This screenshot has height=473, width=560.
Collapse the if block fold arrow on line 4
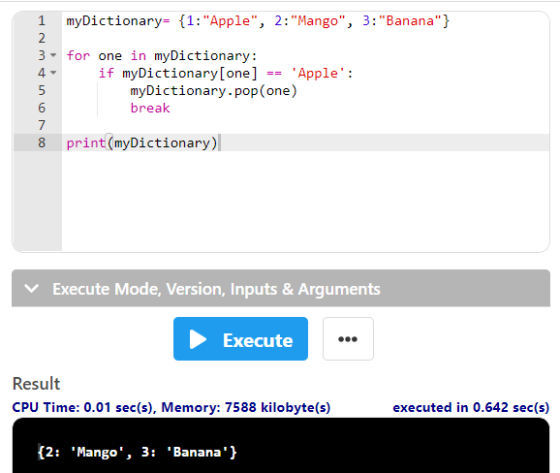point(53,73)
